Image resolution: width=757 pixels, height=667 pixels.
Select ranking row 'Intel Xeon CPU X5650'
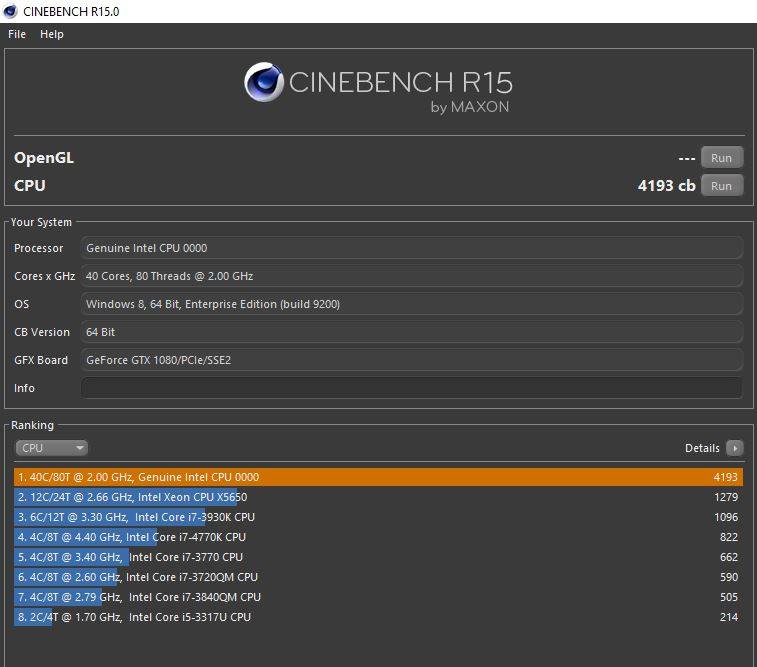click(378, 497)
